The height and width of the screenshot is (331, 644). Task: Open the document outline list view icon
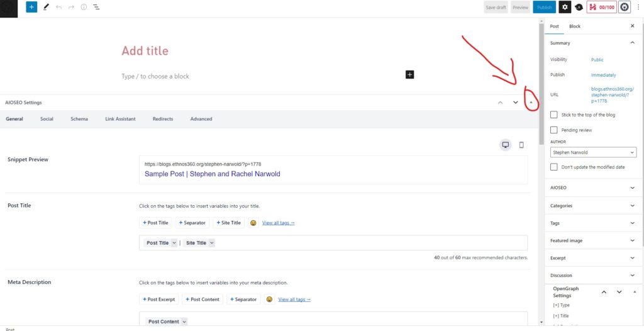tap(96, 7)
